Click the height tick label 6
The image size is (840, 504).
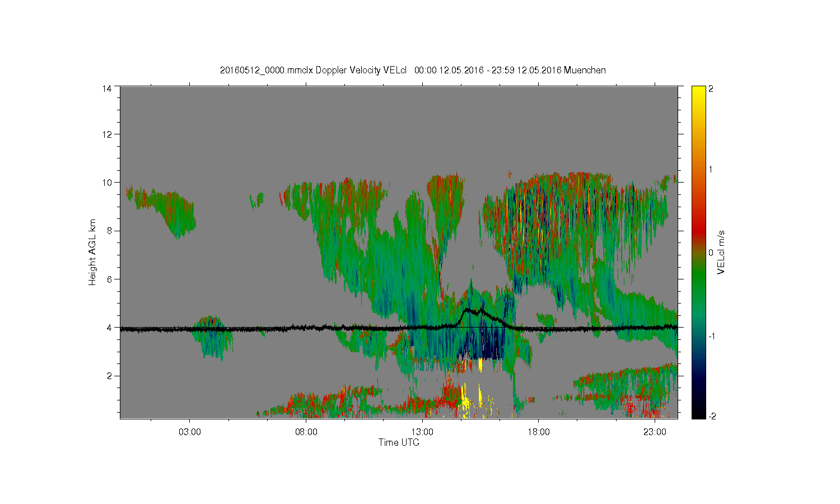click(109, 279)
